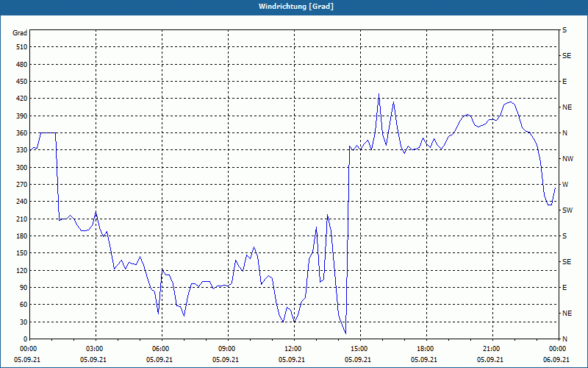This screenshot has height=368, width=588.
Task: Select the 120 value on the y-axis
Action: 22,270
